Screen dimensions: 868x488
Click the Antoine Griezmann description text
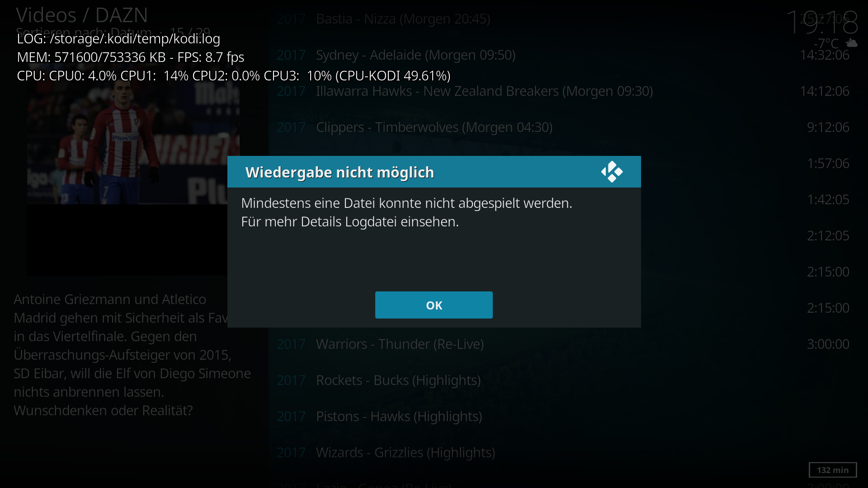[132, 355]
